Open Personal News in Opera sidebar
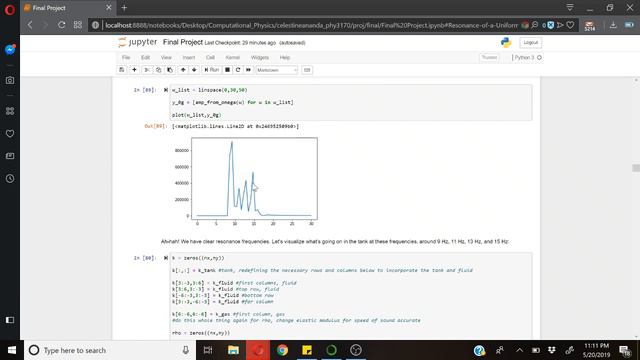The height and width of the screenshot is (360, 640). (10, 156)
